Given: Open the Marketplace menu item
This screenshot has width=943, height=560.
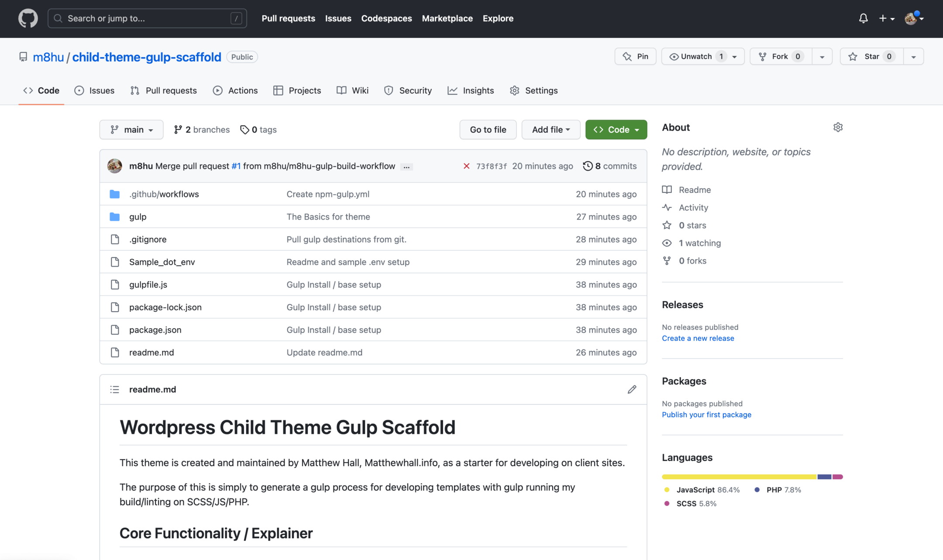Looking at the screenshot, I should [447, 18].
